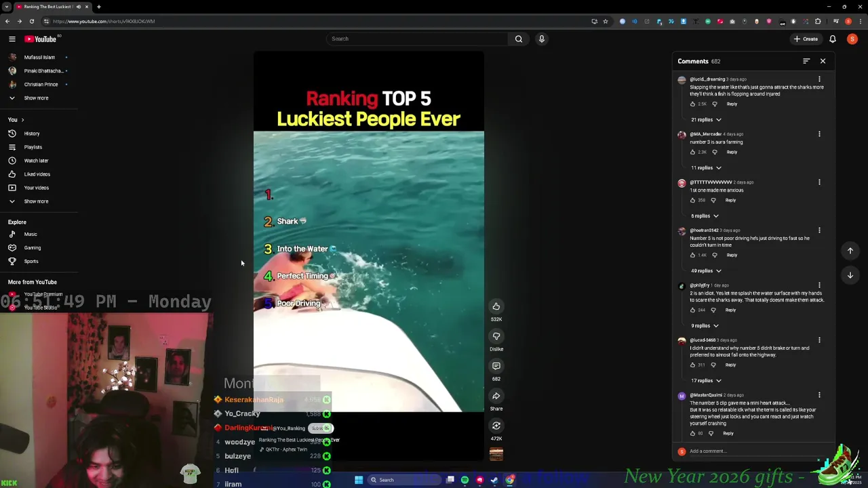Reply to @lucid_dreaming's comment
The image size is (868, 488).
[x=732, y=104]
